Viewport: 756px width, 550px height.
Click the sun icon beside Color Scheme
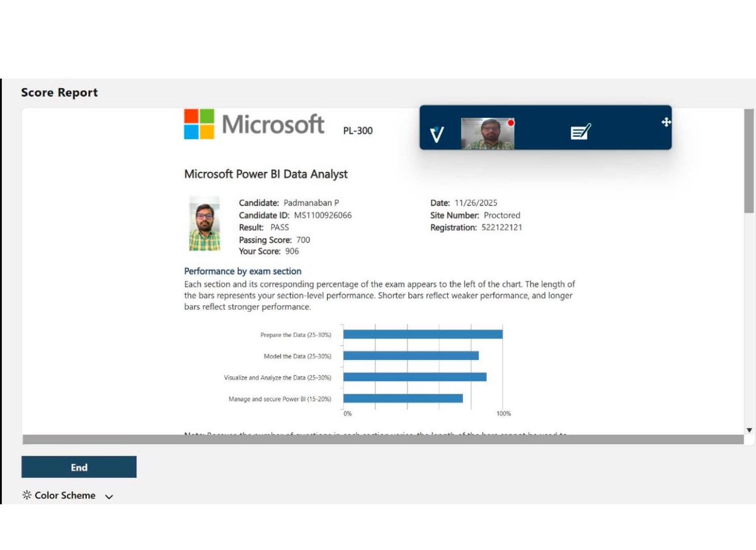coord(26,495)
